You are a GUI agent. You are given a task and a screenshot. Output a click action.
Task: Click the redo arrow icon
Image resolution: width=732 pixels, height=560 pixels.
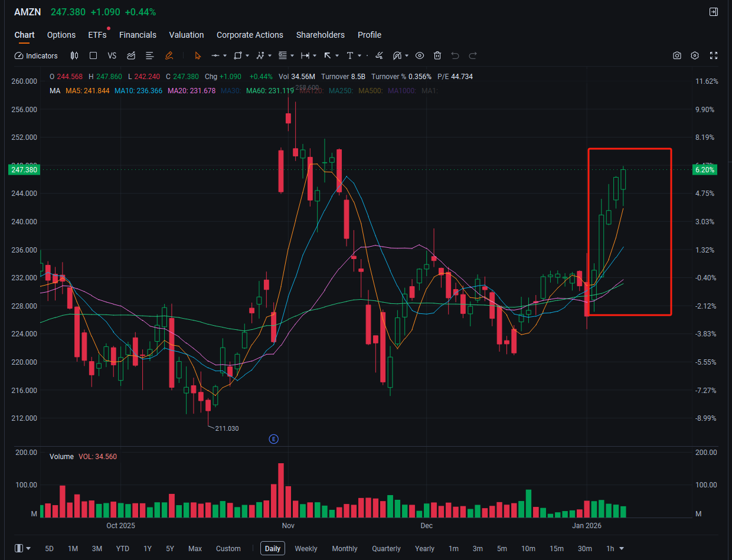(473, 55)
